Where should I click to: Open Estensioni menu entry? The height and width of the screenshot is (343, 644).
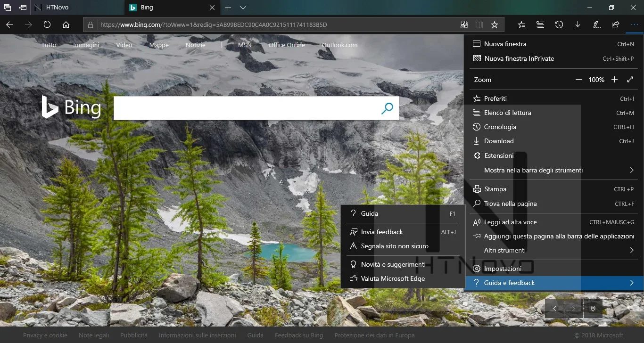[554, 155]
